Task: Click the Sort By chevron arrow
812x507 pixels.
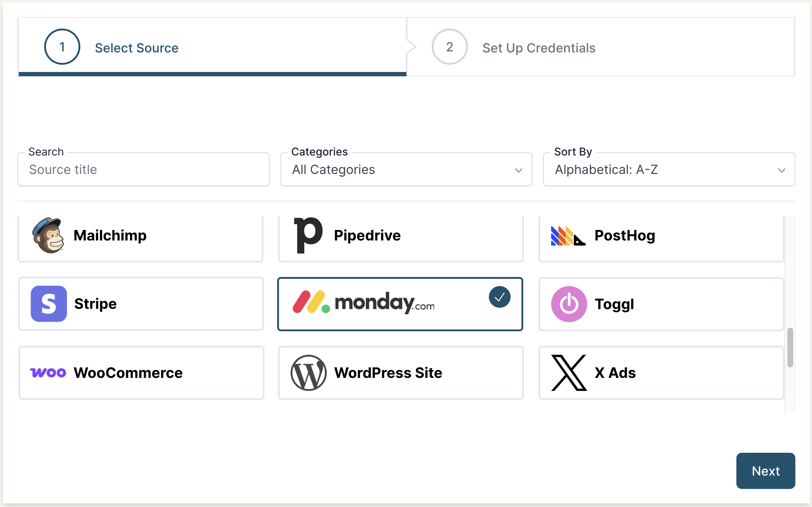Action: pos(782,170)
